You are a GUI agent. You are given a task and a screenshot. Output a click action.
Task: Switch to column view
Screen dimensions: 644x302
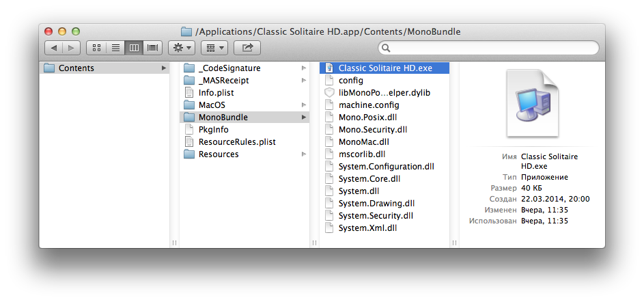[x=134, y=48]
